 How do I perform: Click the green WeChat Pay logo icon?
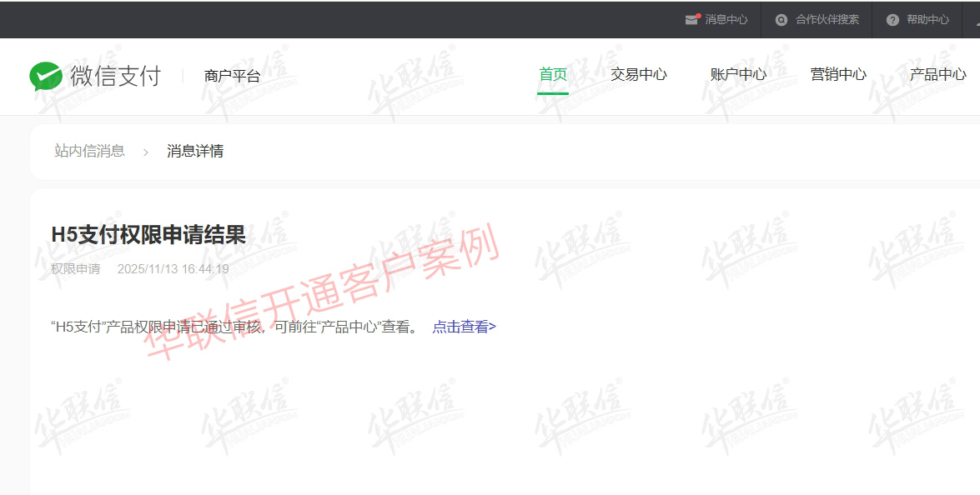[46, 76]
